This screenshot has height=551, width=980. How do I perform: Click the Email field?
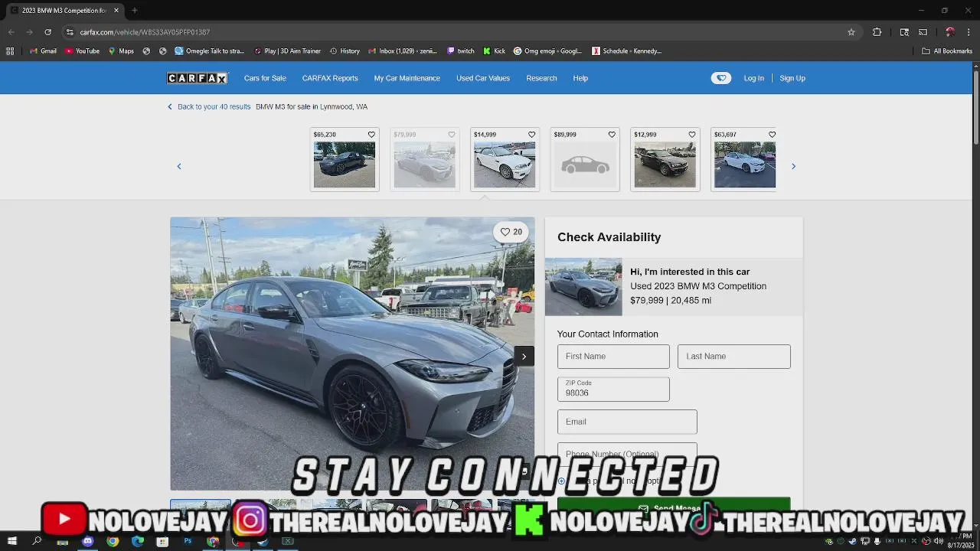(x=627, y=422)
